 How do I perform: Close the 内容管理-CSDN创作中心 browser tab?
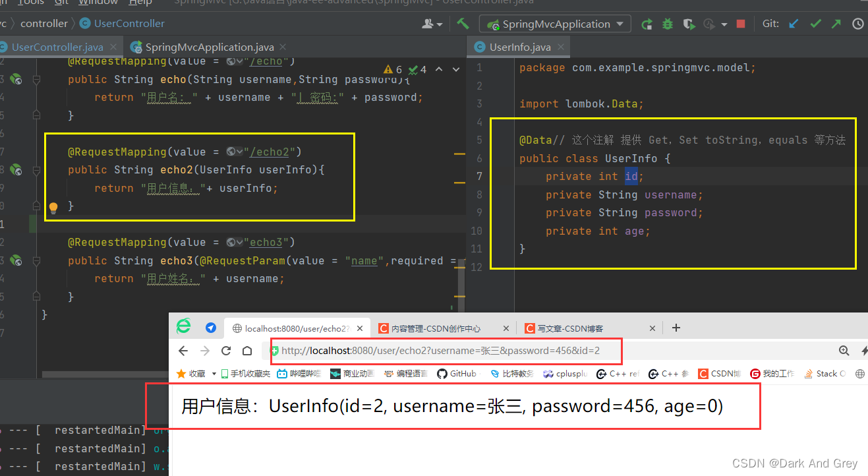pyautogui.click(x=506, y=328)
